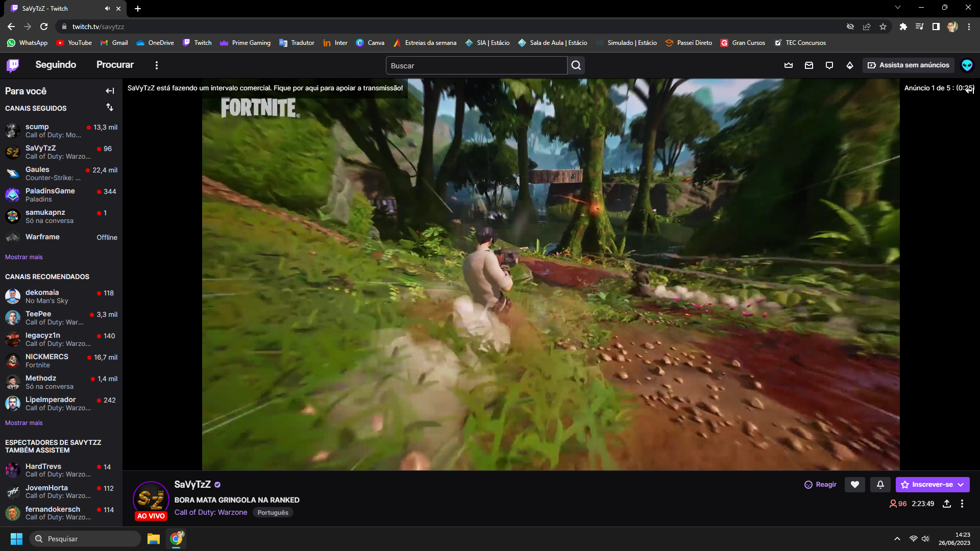The height and width of the screenshot is (551, 980).
Task: Open Gran Cursos bookmark
Action: point(743,43)
